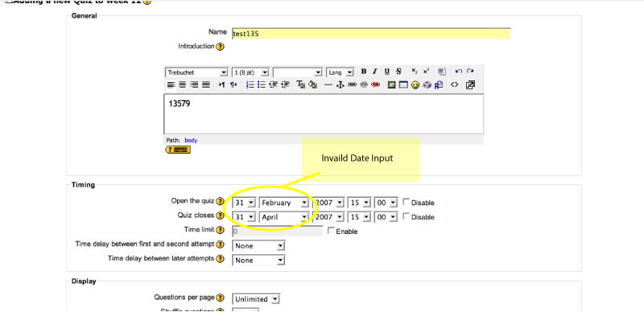Open help for Quiz closes

click(x=220, y=216)
